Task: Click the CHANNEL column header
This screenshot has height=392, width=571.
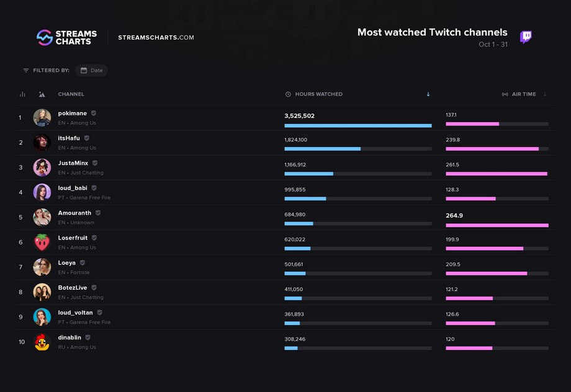Action: (x=71, y=94)
